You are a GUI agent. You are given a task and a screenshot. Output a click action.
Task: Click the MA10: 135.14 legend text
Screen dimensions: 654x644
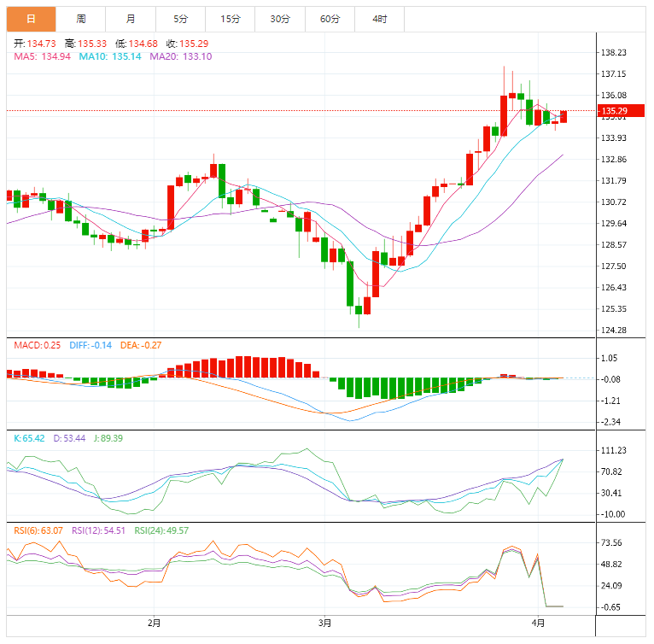click(x=110, y=56)
